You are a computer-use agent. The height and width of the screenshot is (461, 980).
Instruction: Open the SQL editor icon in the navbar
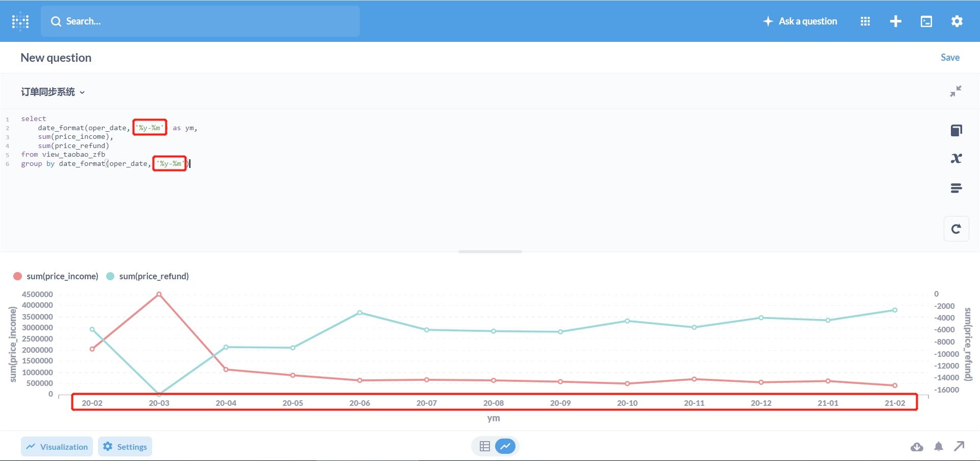point(926,21)
